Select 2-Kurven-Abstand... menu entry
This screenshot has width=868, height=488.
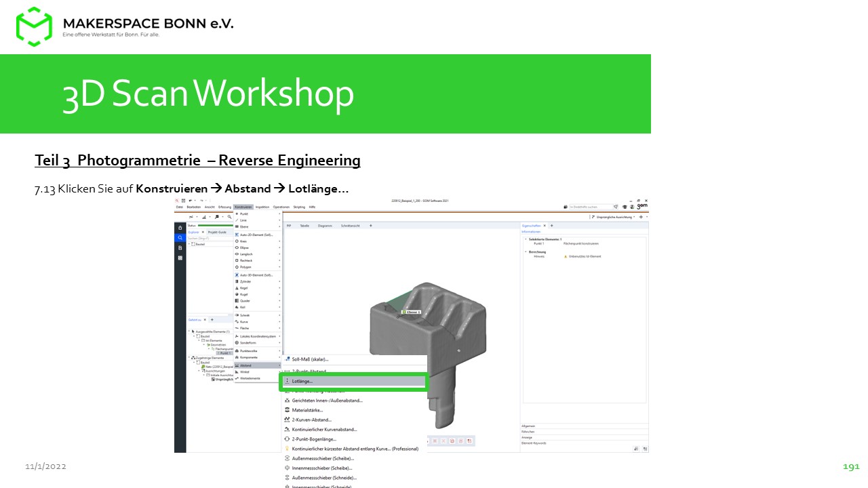[x=312, y=420]
